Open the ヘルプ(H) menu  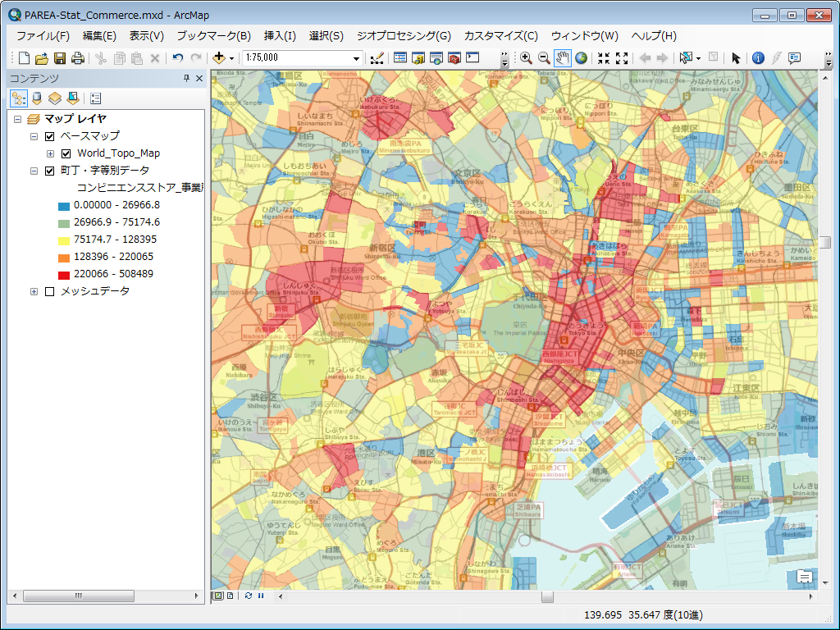[x=654, y=36]
